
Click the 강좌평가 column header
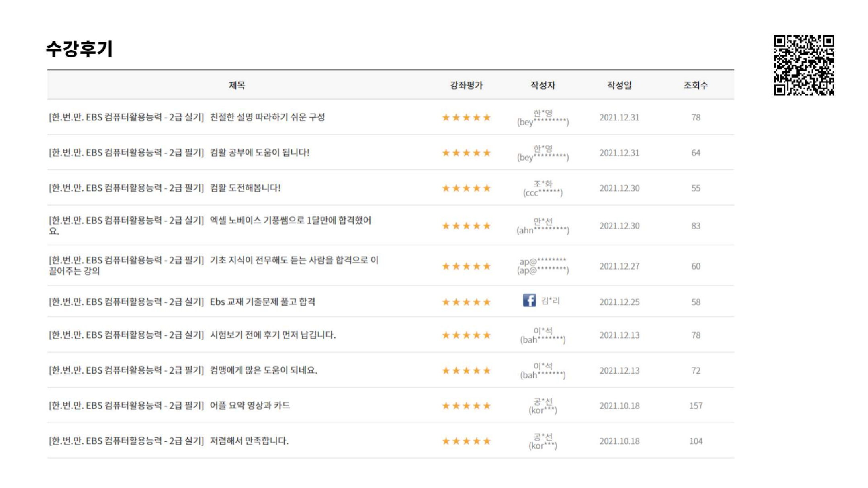[x=466, y=85]
